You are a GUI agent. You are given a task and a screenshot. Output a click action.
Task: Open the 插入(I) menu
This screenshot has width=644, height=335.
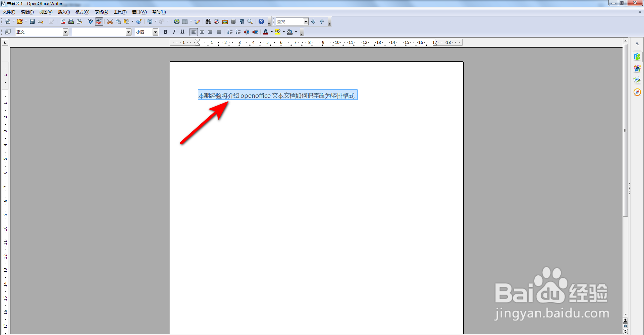(x=64, y=12)
